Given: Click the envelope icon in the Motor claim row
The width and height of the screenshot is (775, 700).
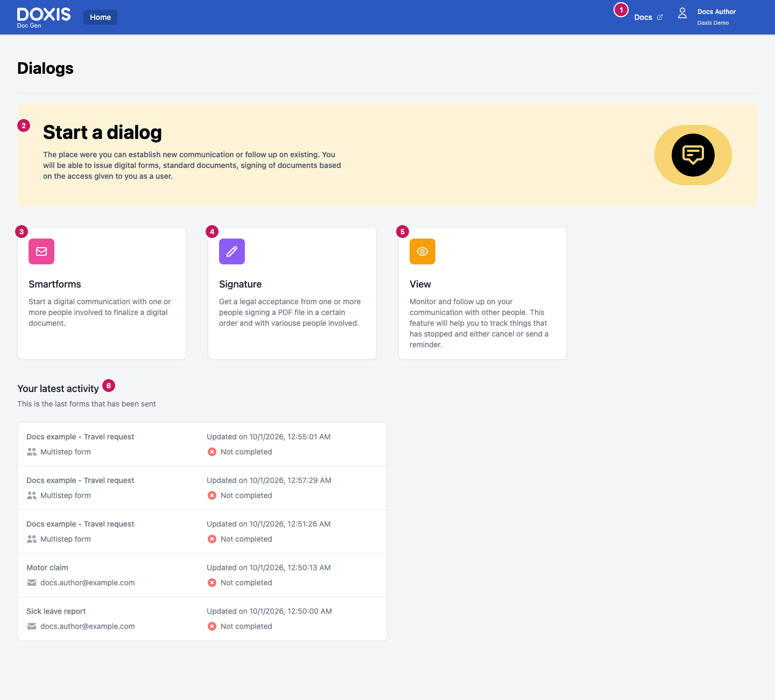Looking at the screenshot, I should [x=32, y=583].
